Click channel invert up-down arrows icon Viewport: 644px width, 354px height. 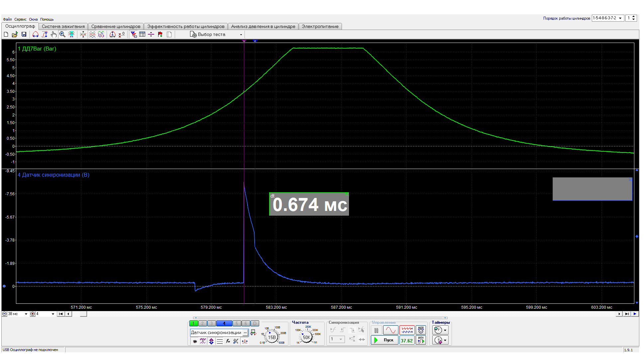[x=211, y=341]
